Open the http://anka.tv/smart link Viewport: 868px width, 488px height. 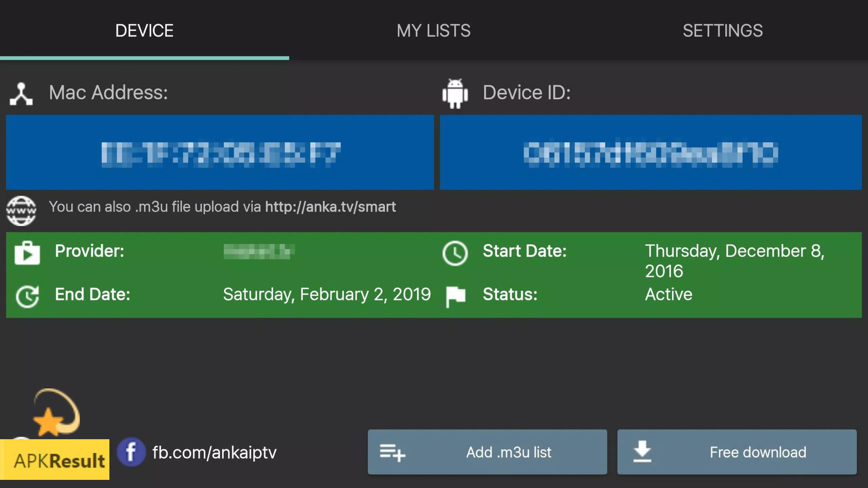[x=330, y=207]
